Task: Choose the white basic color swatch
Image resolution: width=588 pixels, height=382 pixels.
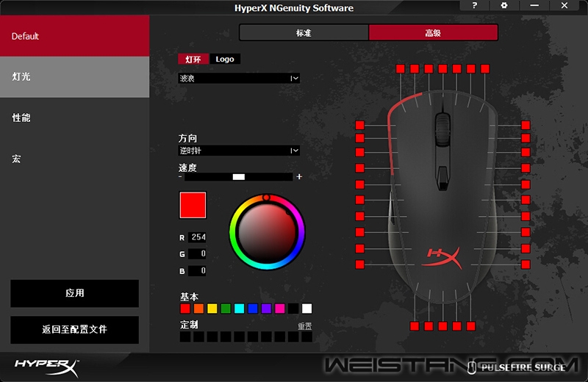Action: click(306, 309)
